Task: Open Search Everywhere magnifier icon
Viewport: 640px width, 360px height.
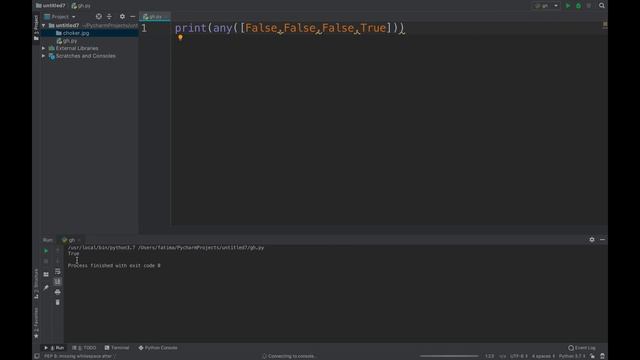Action: pos(602,6)
